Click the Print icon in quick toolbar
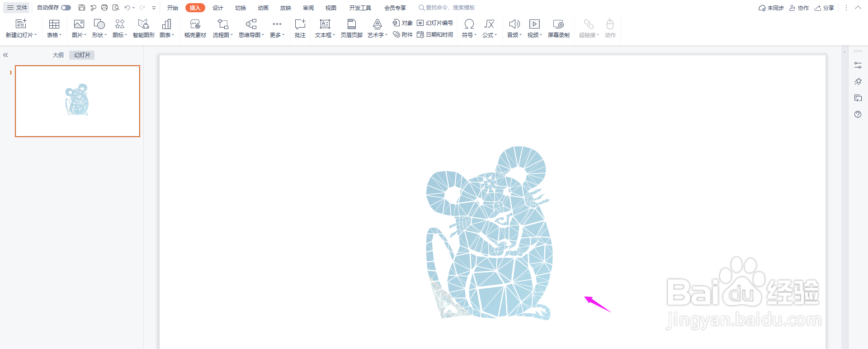 (104, 8)
